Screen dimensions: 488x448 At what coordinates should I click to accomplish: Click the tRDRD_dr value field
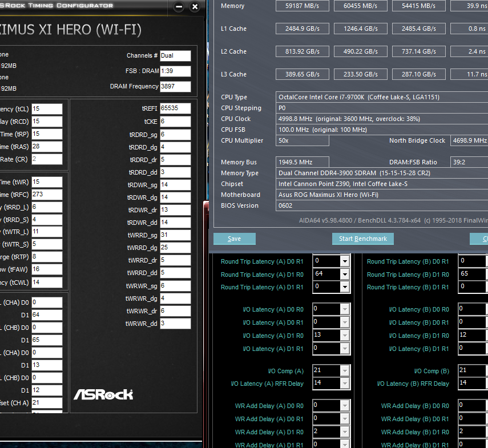click(175, 160)
